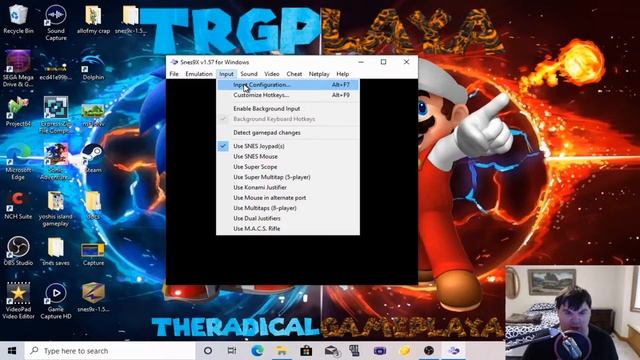Click the webcam overlay thumbnail
Image resolution: width=640 pixels, height=360 pixels.
pos(572,312)
